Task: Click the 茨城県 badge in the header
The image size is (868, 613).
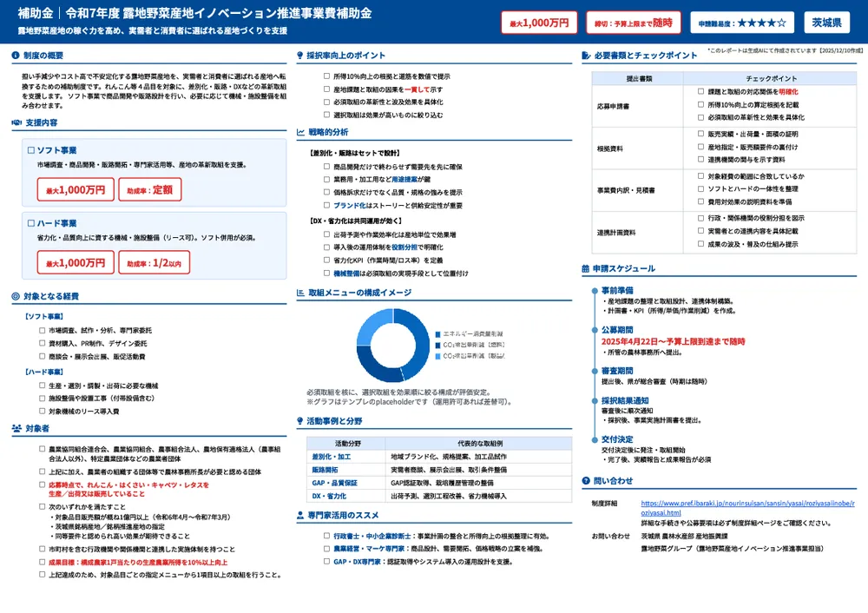Action: 831,23
